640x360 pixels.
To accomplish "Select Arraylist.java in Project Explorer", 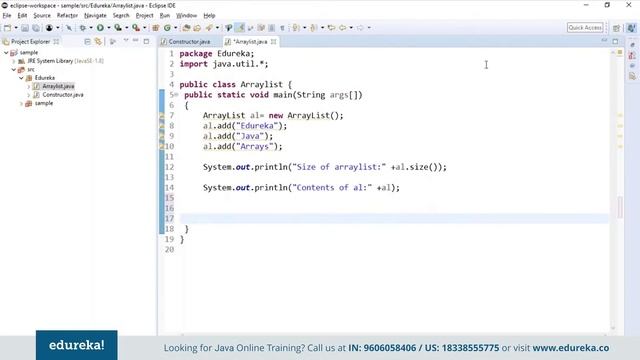I will pyautogui.click(x=58, y=87).
